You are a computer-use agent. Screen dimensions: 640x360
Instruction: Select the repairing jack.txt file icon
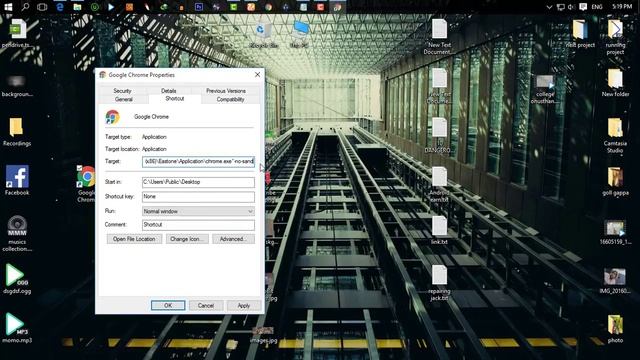439,283
